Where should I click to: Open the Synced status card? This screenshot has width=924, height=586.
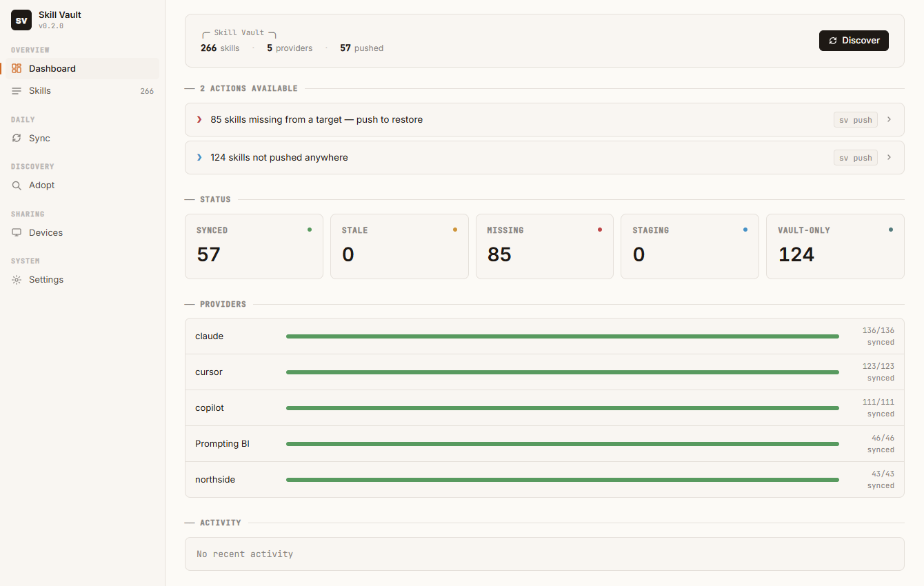pos(254,246)
